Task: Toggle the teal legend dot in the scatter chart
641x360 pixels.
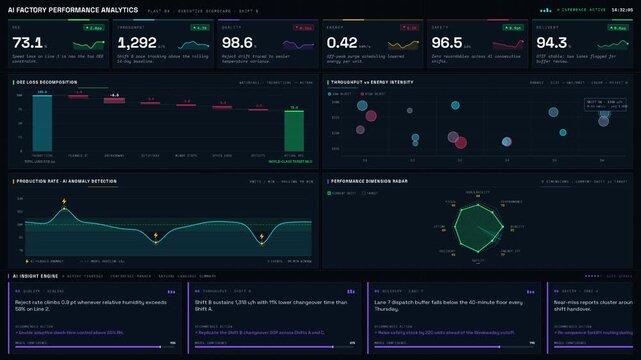Action: tap(329, 94)
